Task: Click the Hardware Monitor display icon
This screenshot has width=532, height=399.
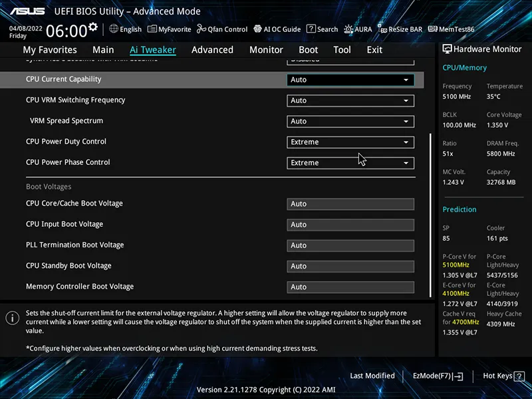Action: 447,49
